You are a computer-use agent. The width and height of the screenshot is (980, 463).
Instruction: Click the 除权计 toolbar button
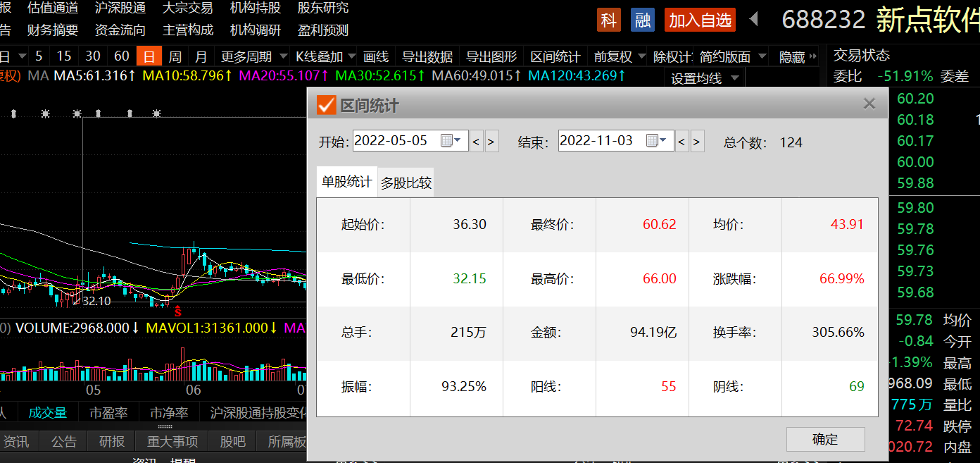tap(673, 56)
